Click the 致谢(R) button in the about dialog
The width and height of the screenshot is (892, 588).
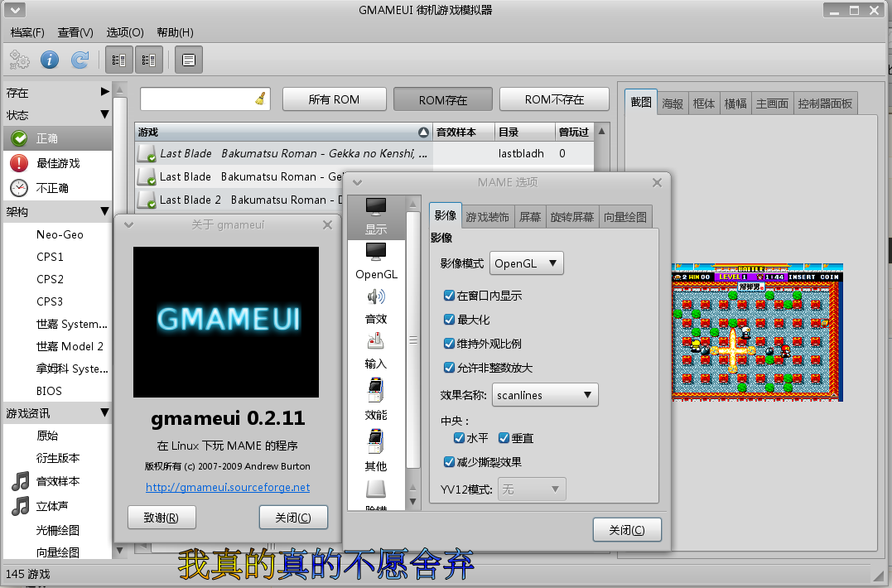(162, 518)
